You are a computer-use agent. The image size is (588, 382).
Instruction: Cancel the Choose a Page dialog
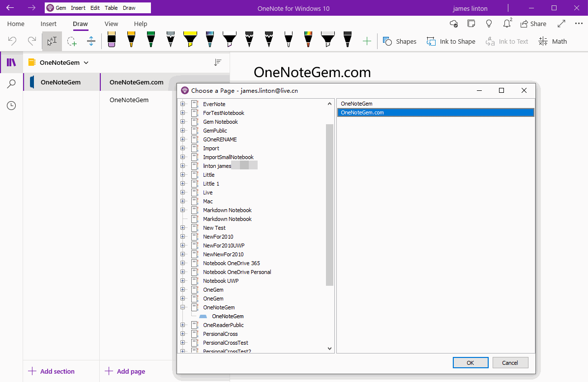click(510, 362)
